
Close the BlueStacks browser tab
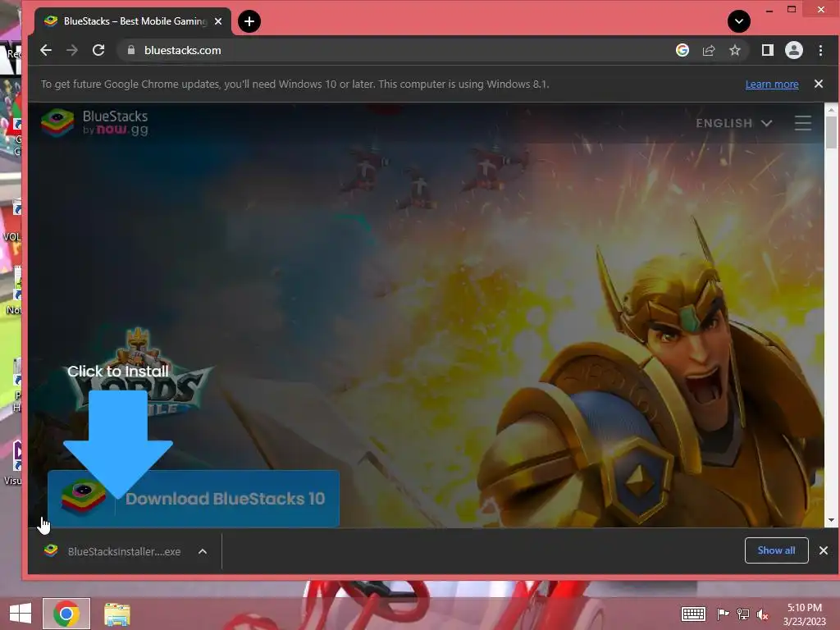(218, 21)
